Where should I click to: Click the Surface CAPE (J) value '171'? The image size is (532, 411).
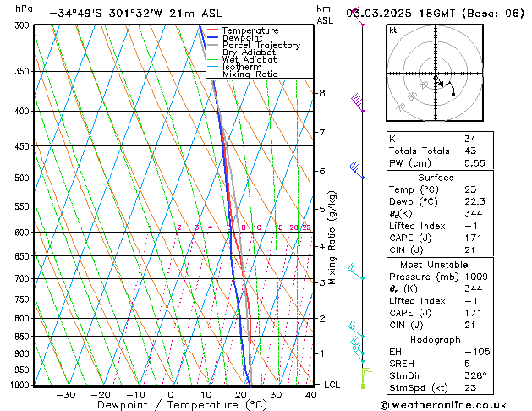coord(473,238)
